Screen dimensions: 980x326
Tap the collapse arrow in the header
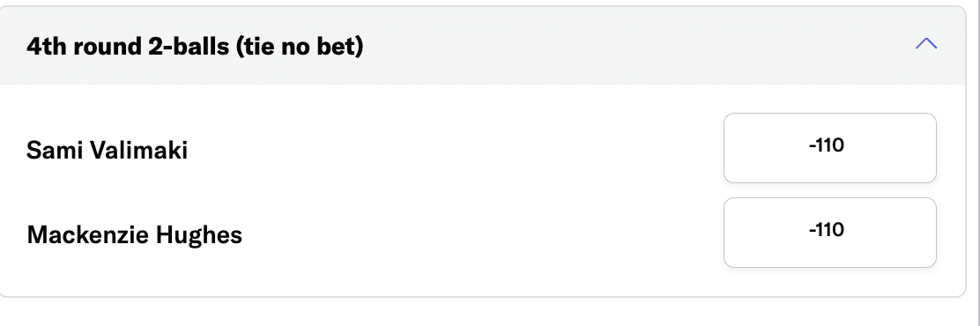[x=925, y=43]
